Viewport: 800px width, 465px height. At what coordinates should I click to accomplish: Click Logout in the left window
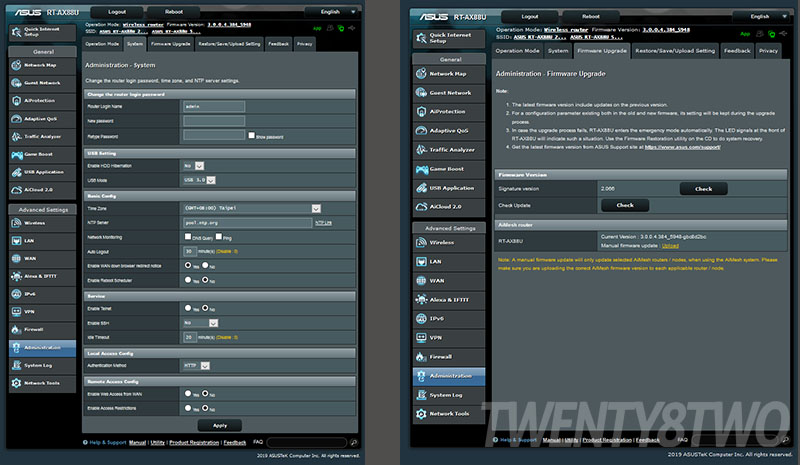click(x=117, y=12)
